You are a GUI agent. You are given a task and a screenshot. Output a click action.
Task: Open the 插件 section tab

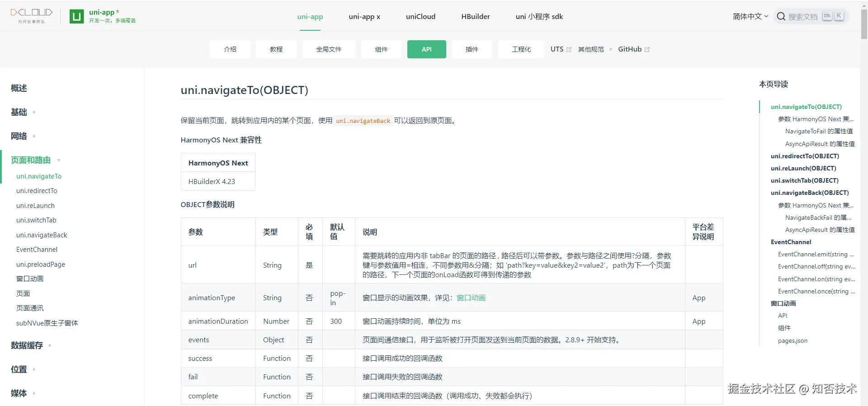tap(472, 49)
